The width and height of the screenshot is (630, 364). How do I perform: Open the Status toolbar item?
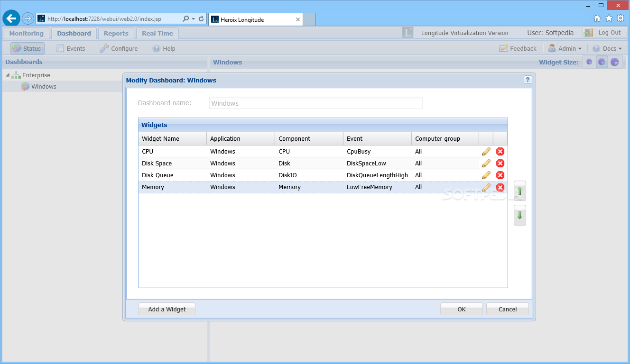pos(28,48)
